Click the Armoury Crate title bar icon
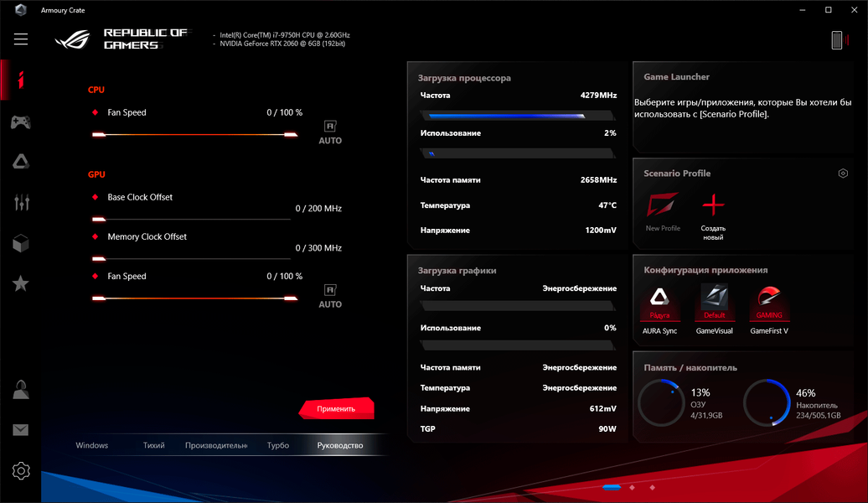868x503 pixels. [x=20, y=10]
